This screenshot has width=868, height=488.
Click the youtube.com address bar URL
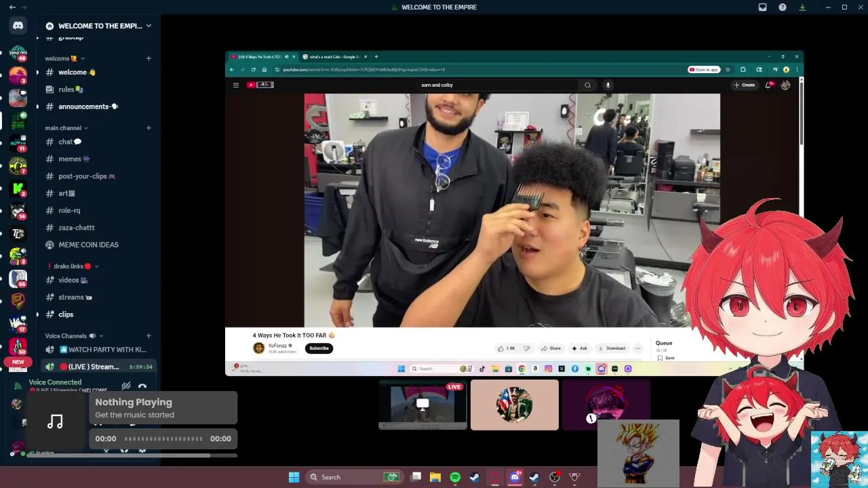pos(364,69)
